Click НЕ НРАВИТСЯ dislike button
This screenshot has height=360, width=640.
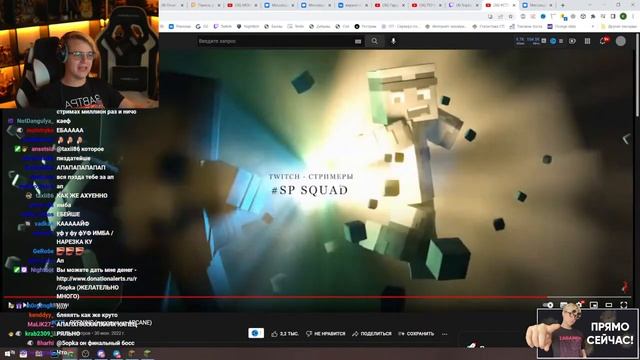coord(325,333)
